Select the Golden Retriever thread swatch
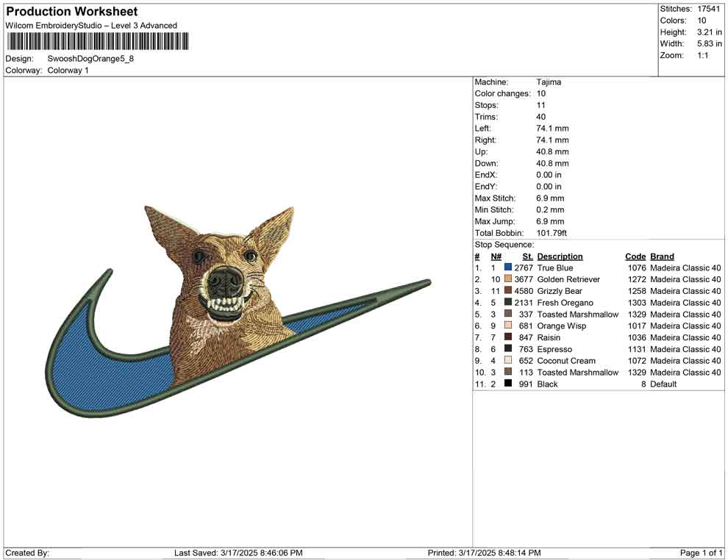Image resolution: width=728 pixels, height=560 pixels. (x=508, y=279)
